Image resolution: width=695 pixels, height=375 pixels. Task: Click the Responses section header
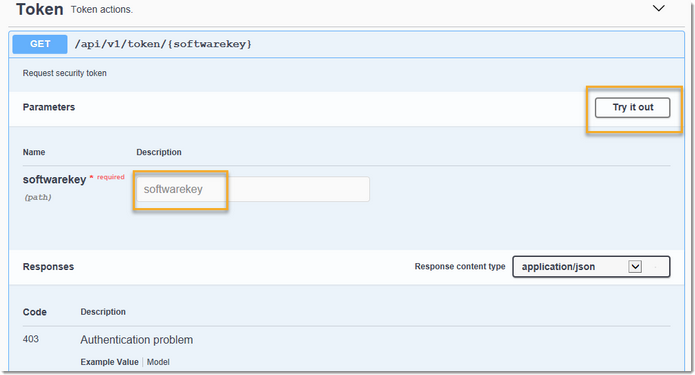(48, 267)
